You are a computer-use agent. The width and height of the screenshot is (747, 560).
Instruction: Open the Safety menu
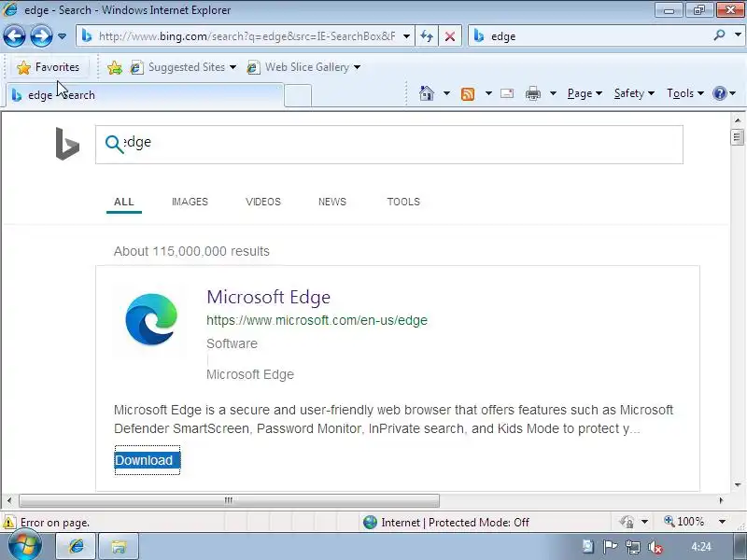coord(634,93)
